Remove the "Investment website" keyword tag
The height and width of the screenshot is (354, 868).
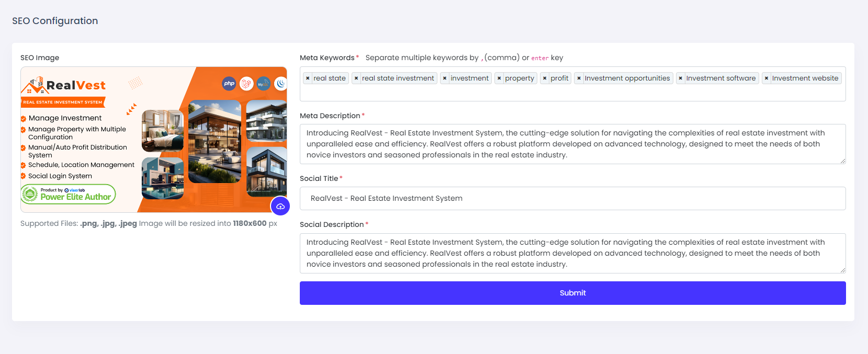click(x=766, y=78)
